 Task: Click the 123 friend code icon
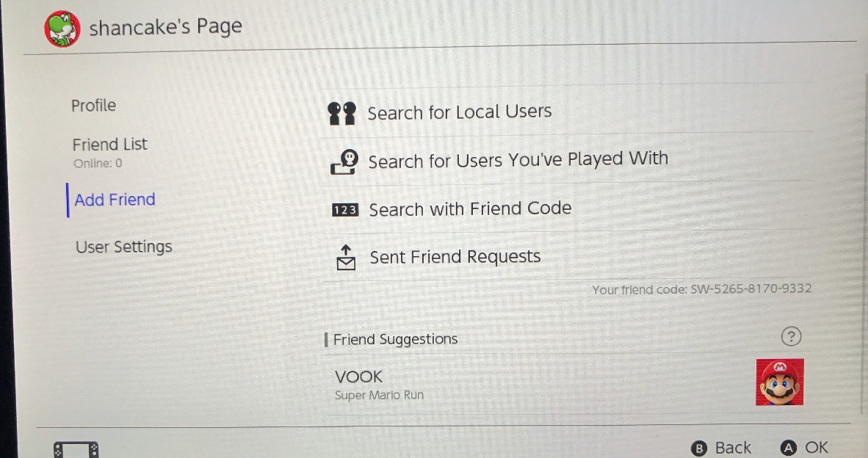[x=344, y=211]
